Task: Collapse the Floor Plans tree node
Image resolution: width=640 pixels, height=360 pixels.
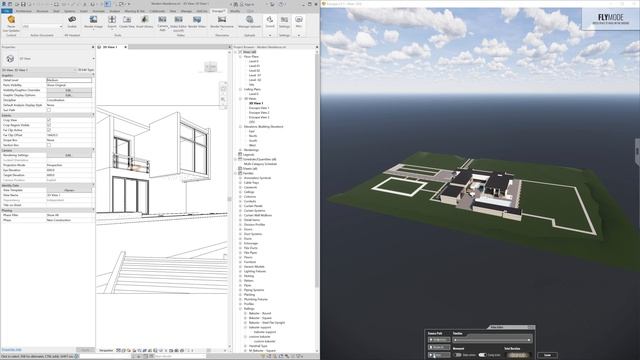Action: coord(240,57)
